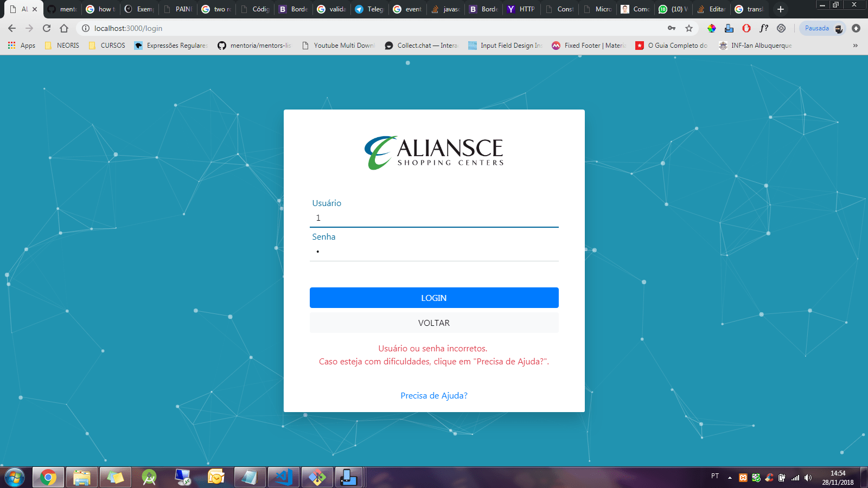Switch to the 'valida' Google tab
Viewport: 868px width, 488px height.
pyautogui.click(x=331, y=9)
